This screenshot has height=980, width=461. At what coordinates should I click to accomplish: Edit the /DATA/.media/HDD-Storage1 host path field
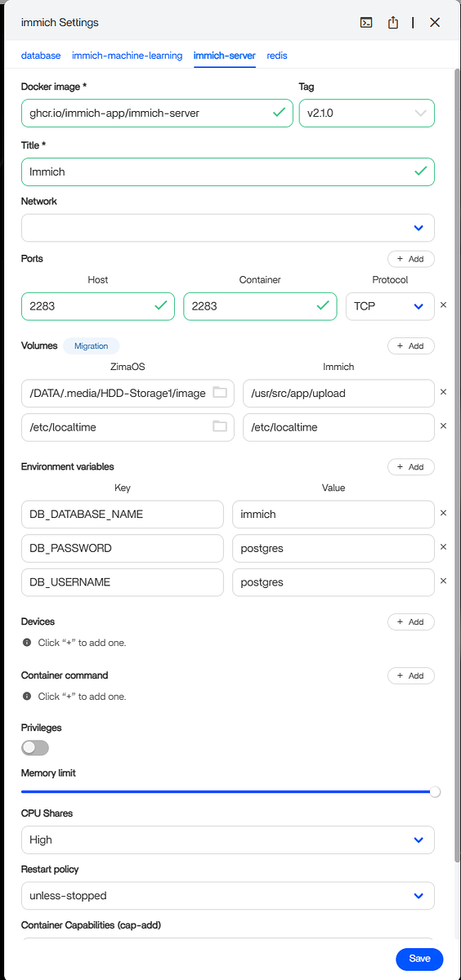(128, 393)
